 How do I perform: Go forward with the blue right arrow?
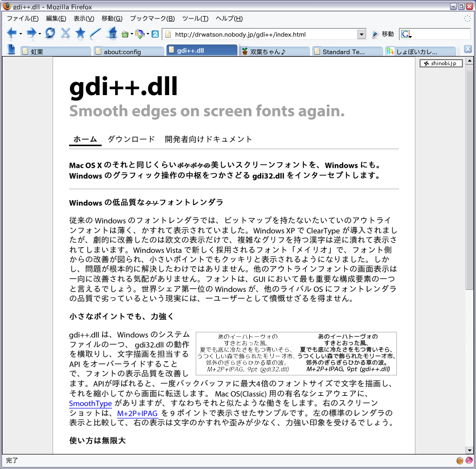(31, 33)
